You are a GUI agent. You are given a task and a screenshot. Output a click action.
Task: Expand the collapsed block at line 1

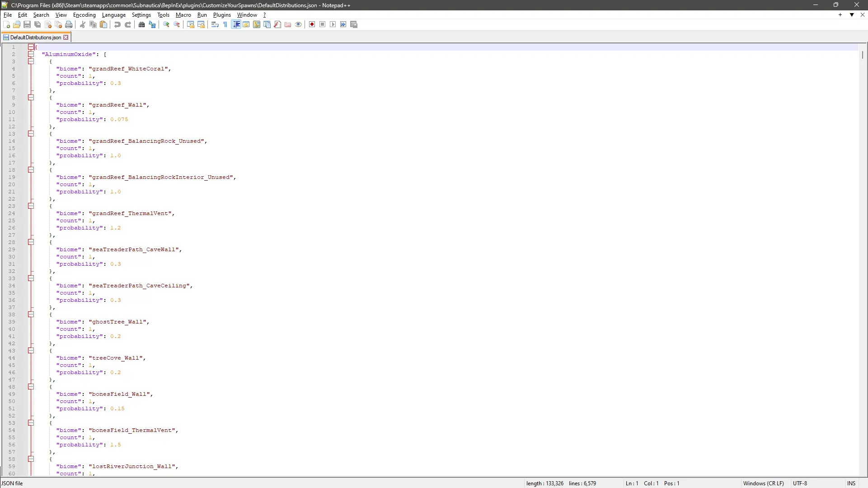pyautogui.click(x=30, y=47)
